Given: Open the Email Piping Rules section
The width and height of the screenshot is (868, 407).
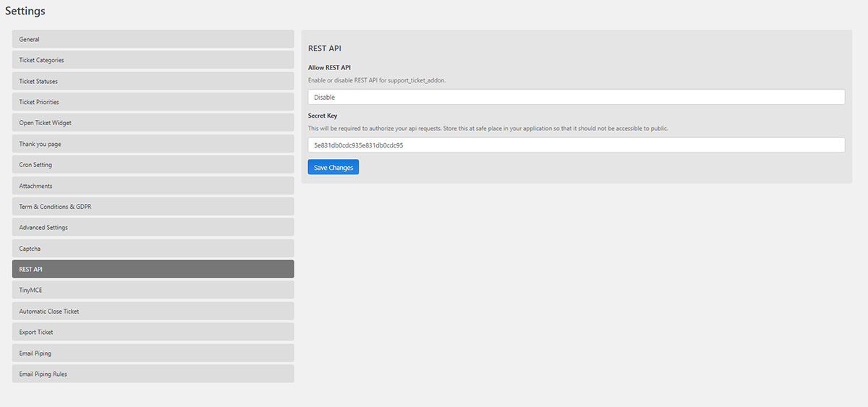Looking at the screenshot, I should [153, 374].
